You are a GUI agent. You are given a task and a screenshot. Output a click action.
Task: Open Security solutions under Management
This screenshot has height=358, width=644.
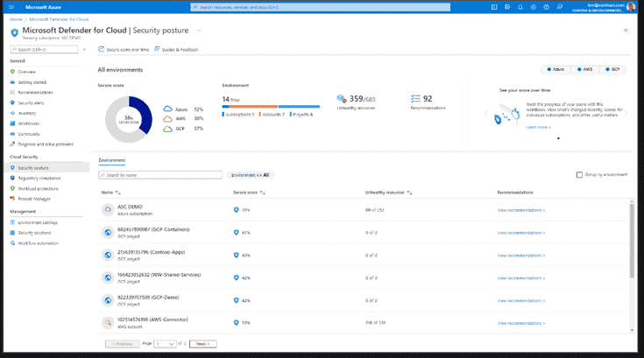coord(34,233)
